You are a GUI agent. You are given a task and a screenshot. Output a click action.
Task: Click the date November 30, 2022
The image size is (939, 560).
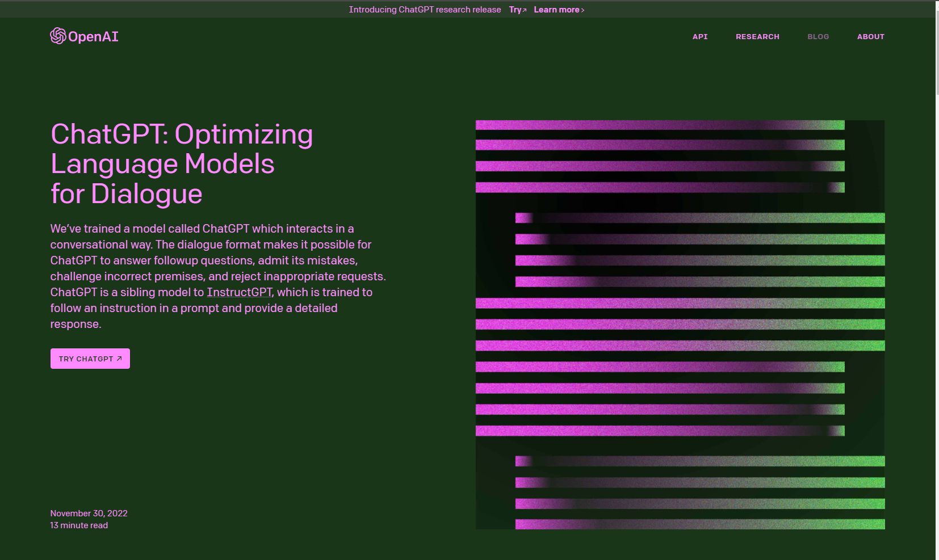point(89,513)
